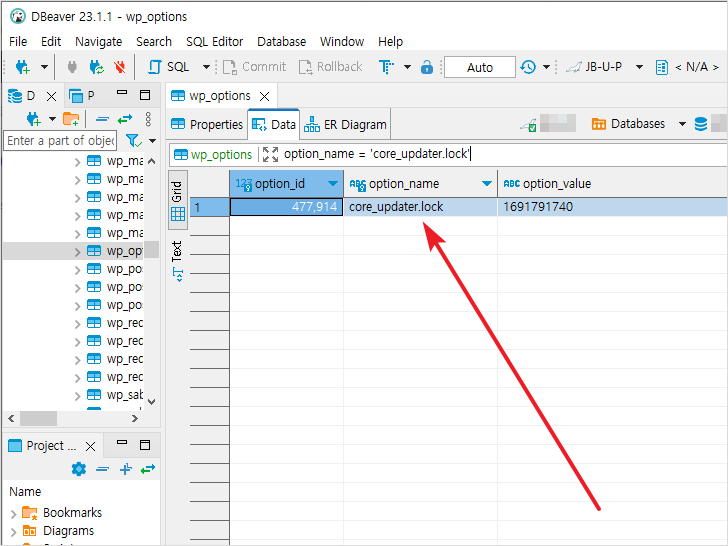This screenshot has height=546, width=728.
Task: Open the Help menu
Action: point(390,42)
